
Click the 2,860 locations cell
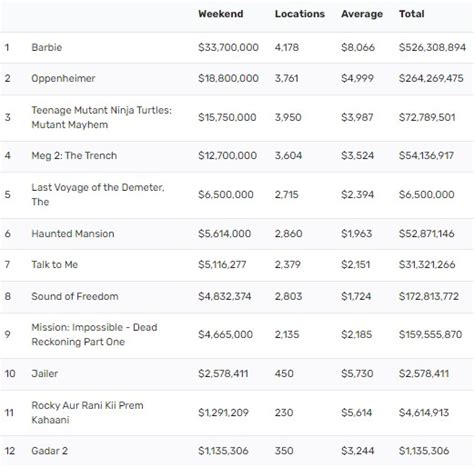(289, 234)
